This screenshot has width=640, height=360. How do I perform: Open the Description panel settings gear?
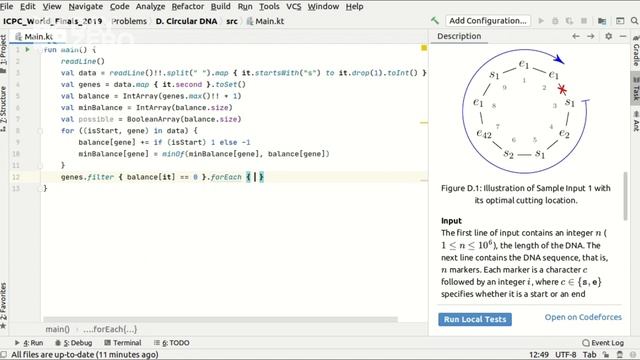(609, 36)
